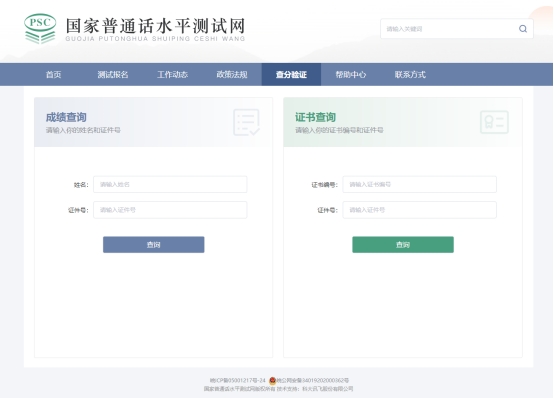The width and height of the screenshot is (554, 399).
Task: Select the 查分验证 tab
Action: [x=291, y=75]
